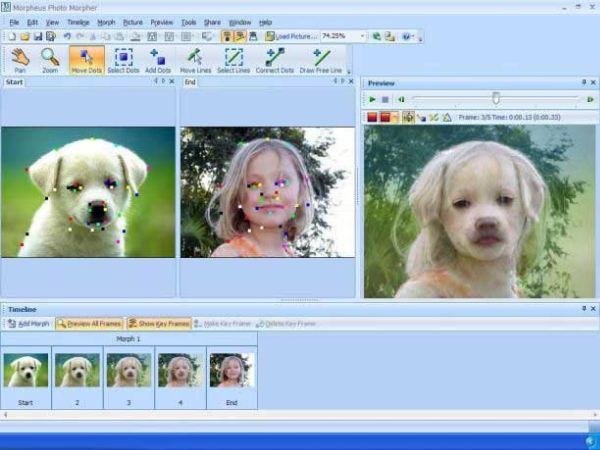The image size is (600, 450).
Task: Click the Timeline horizontal scrollbar
Action: (300, 414)
